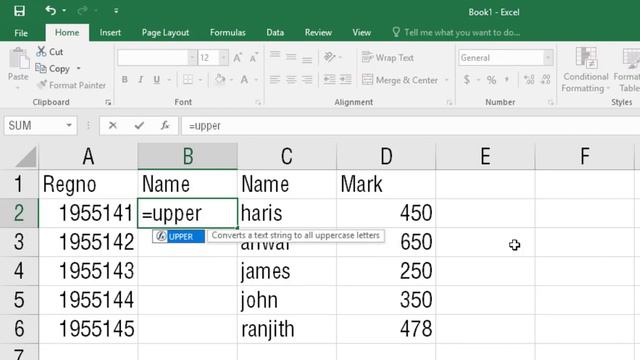640x360 pixels.
Task: Select column C header
Action: [287, 156]
